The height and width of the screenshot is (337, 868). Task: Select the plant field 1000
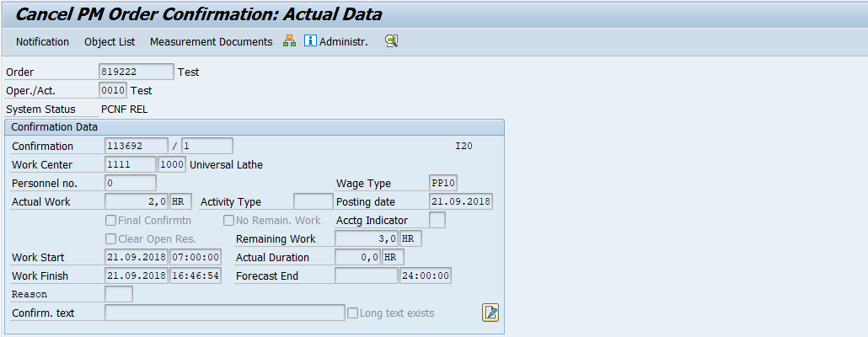172,164
